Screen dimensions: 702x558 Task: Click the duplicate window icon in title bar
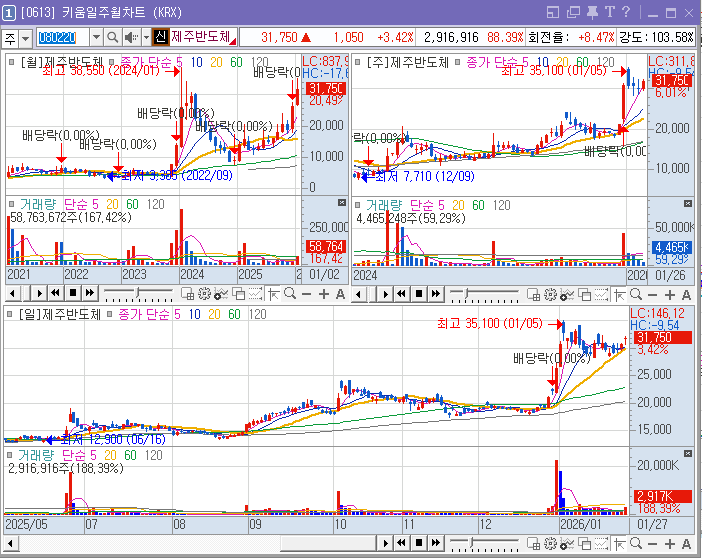(x=573, y=12)
